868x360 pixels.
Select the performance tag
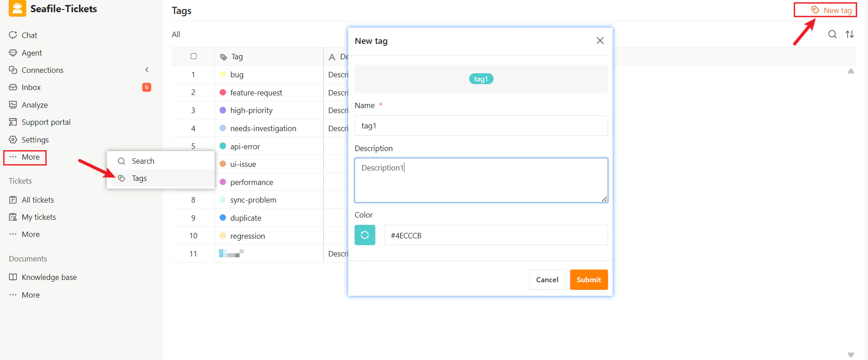(252, 182)
